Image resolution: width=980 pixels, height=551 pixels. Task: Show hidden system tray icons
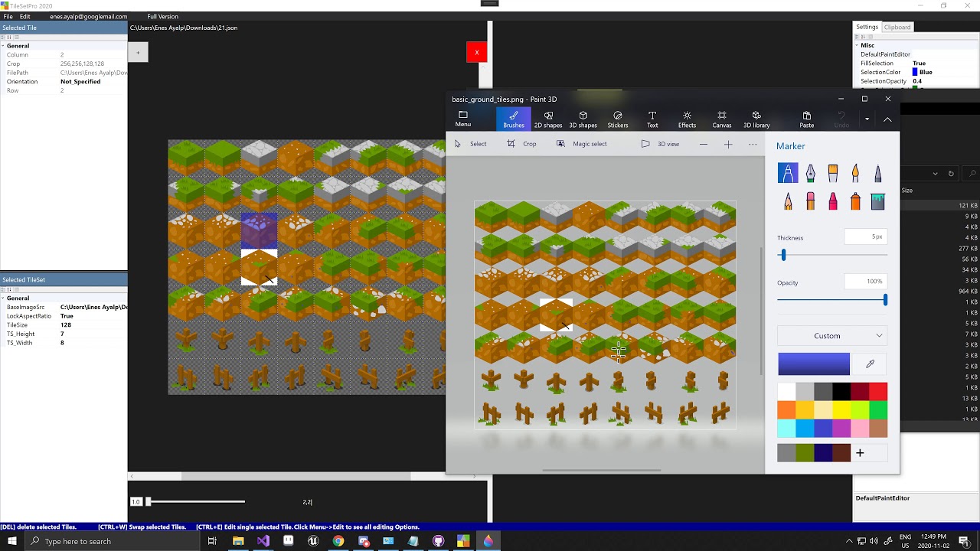click(x=849, y=541)
